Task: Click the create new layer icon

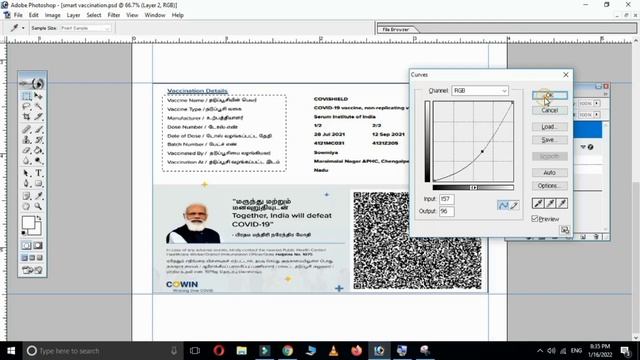Action: 583,237
